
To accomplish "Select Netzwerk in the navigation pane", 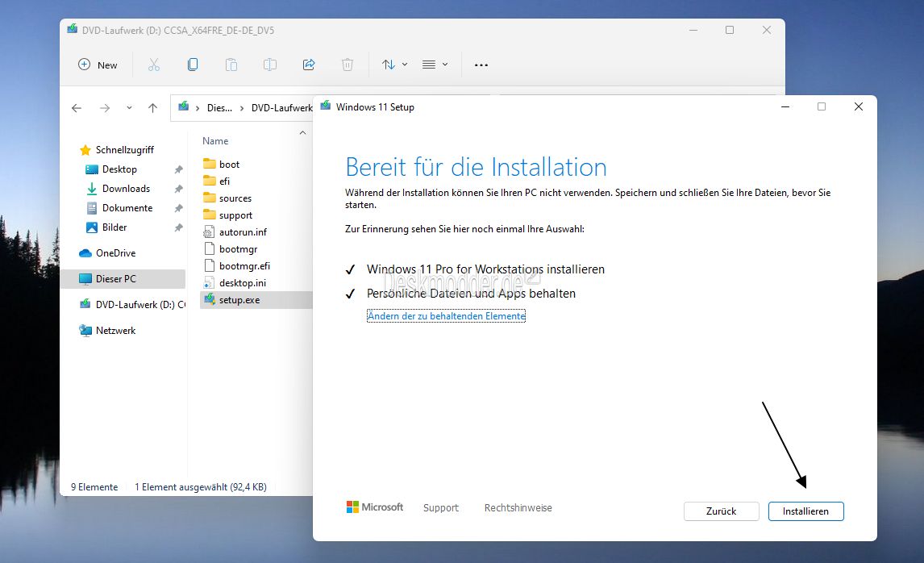I will coord(115,331).
